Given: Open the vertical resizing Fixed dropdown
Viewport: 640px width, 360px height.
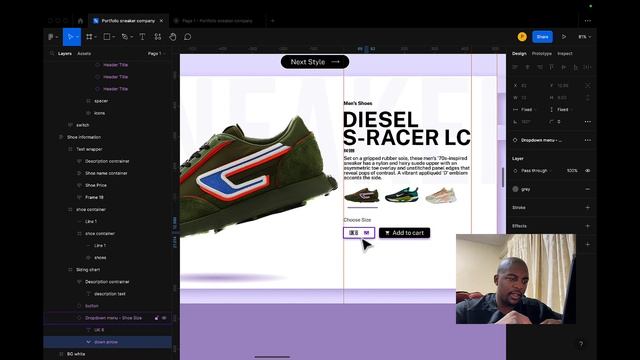Looking at the screenshot, I should click(560, 109).
